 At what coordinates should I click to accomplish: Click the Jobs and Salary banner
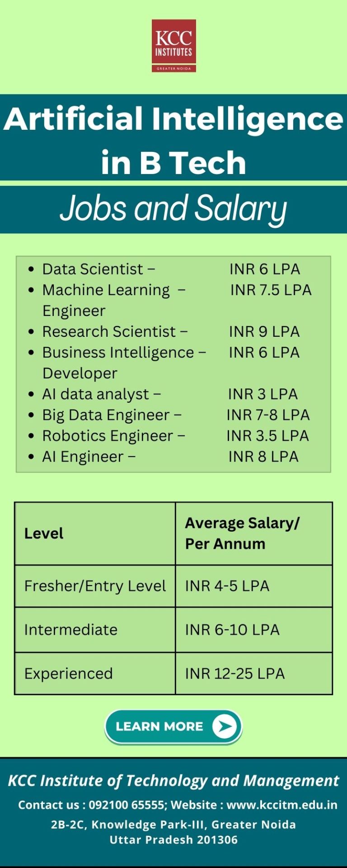tap(173, 209)
